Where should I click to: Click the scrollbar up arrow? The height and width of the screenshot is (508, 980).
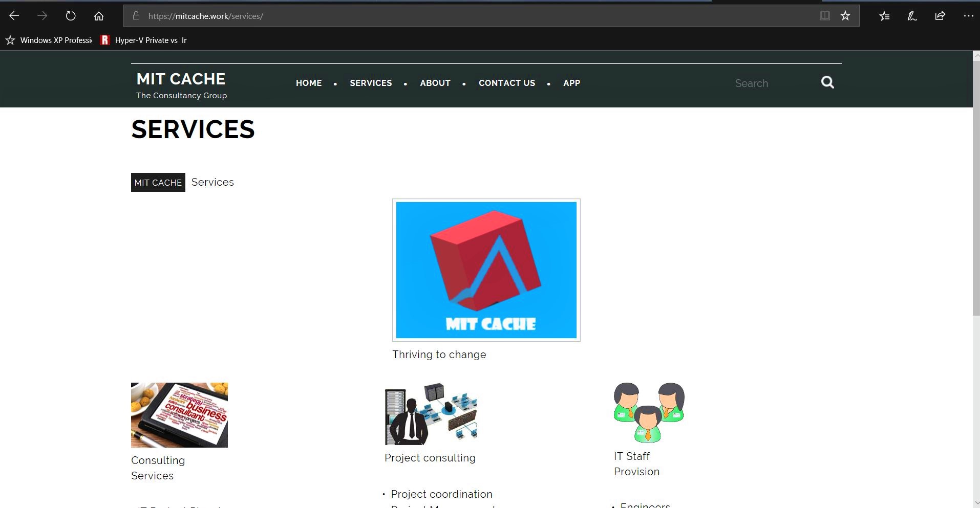[976, 55]
